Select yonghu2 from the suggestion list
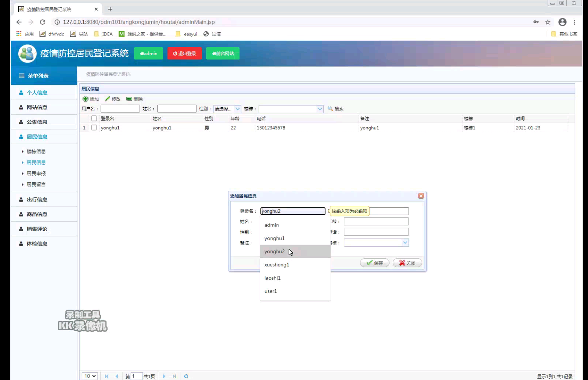This screenshot has width=588, height=380. tap(295, 252)
